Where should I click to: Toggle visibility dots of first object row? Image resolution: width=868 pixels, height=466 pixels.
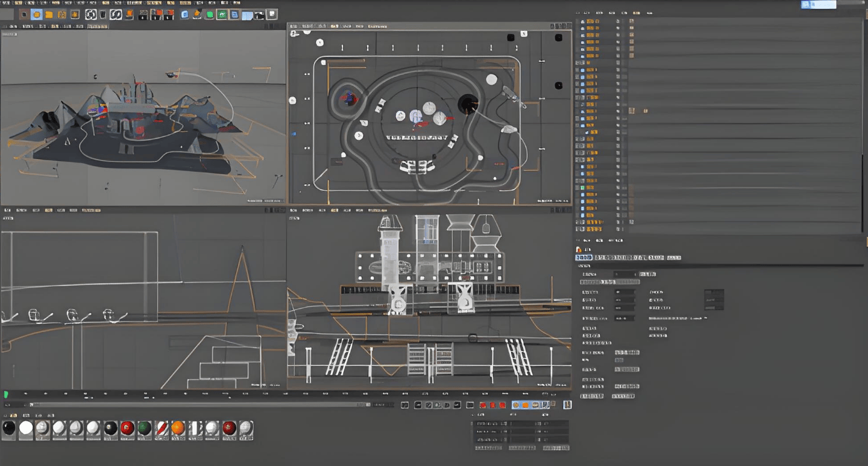[617, 21]
